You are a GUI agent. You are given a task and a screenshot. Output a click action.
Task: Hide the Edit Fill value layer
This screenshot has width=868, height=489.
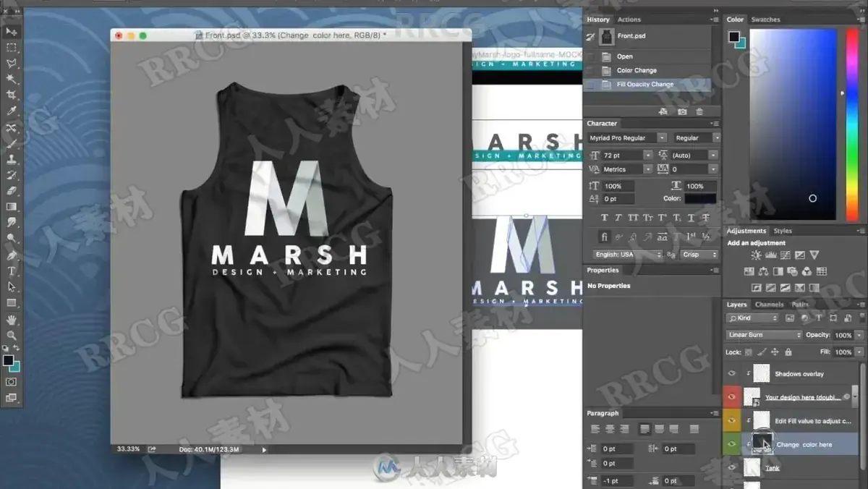(x=732, y=420)
